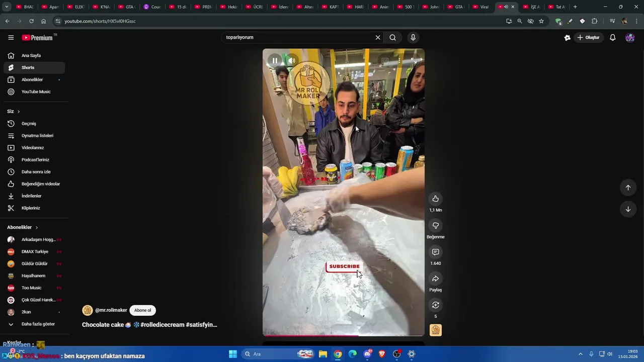This screenshot has height=362, width=644.
Task: Open Oynatma listeleri
Action: click(x=34, y=136)
